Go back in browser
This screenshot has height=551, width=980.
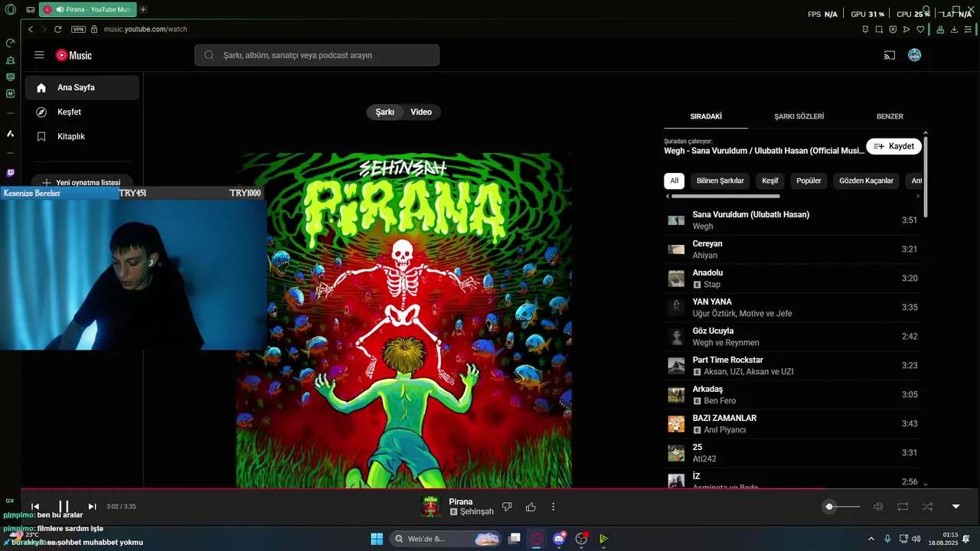point(31,29)
